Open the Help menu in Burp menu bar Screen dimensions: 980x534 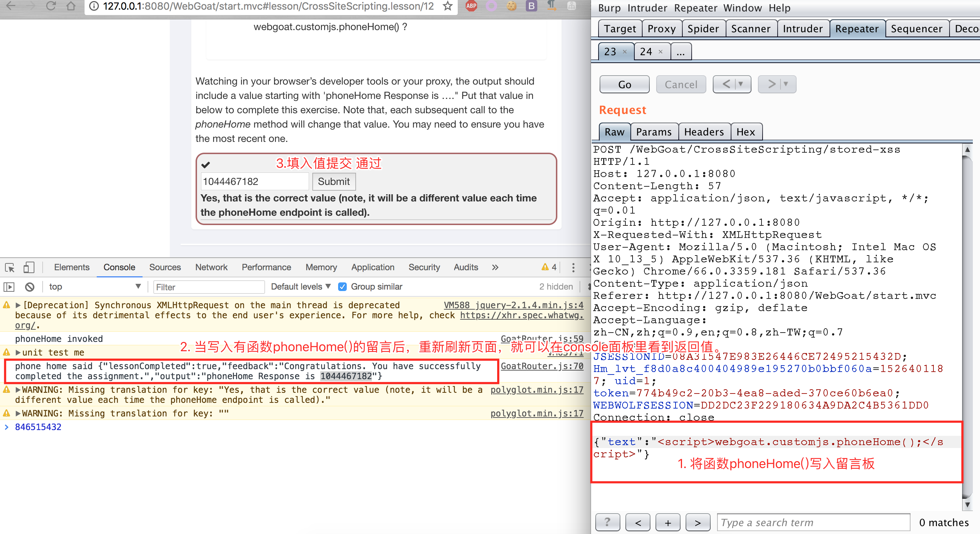tap(779, 8)
